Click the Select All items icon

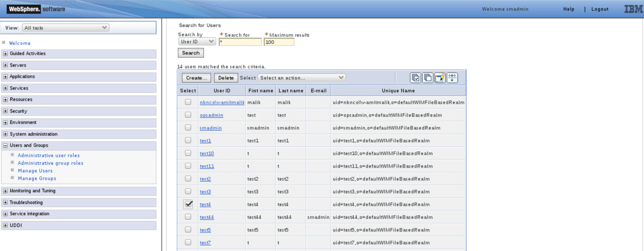click(x=415, y=78)
